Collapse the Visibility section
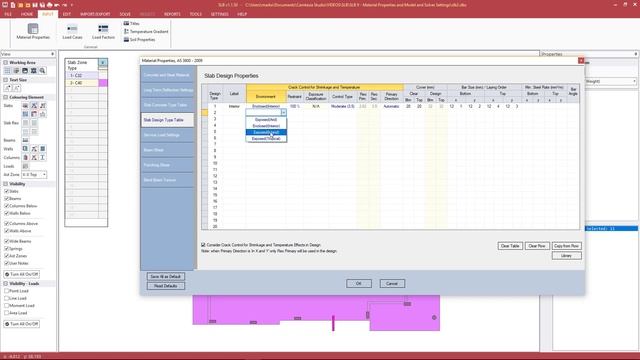 tap(6, 184)
